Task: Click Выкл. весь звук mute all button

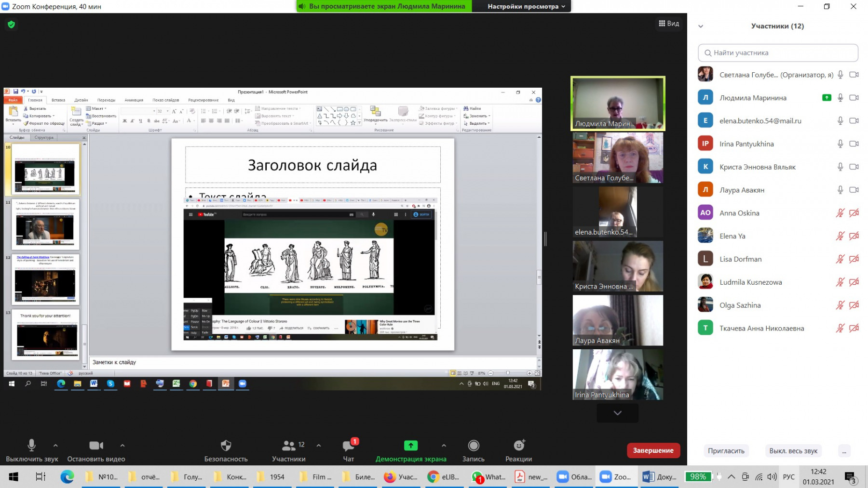Action: (x=793, y=451)
